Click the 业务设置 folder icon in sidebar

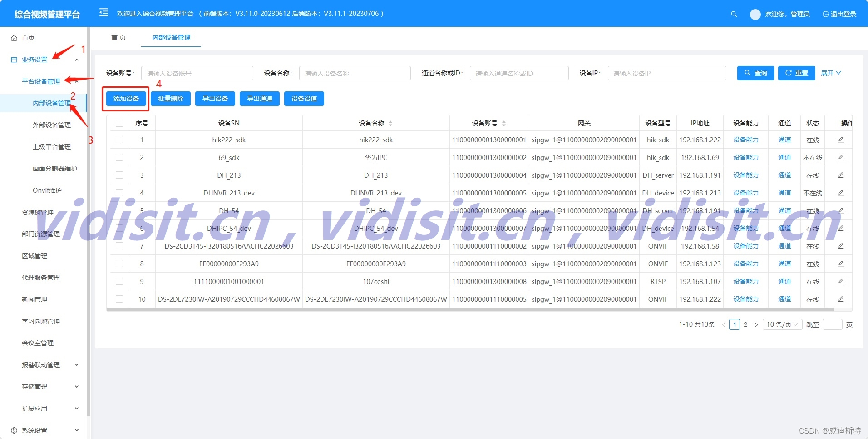[x=14, y=59]
